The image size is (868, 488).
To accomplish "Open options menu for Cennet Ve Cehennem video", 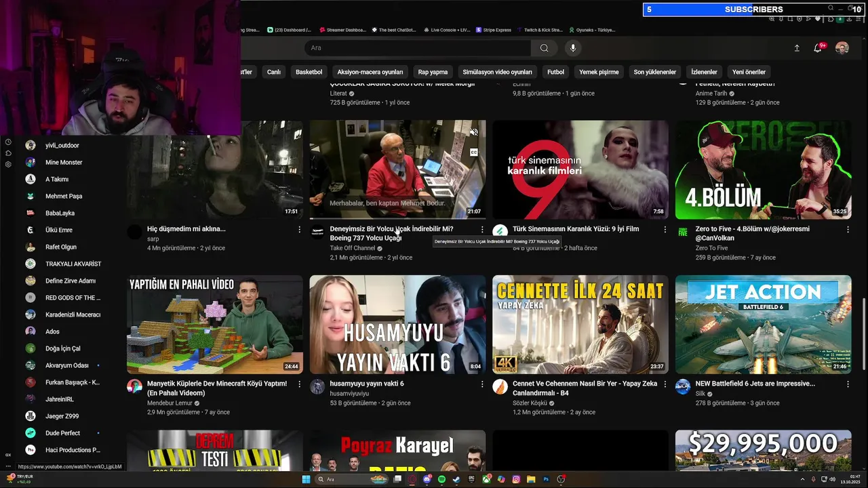I will click(x=665, y=384).
